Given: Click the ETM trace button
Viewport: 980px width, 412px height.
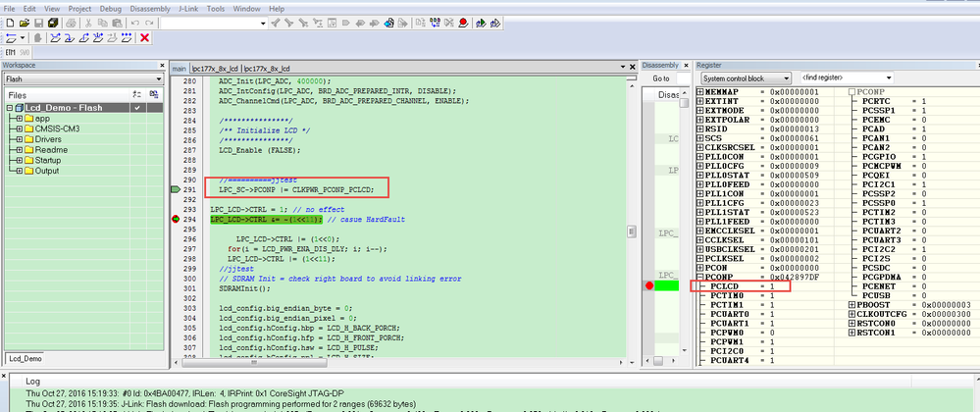Looking at the screenshot, I should (11, 53).
